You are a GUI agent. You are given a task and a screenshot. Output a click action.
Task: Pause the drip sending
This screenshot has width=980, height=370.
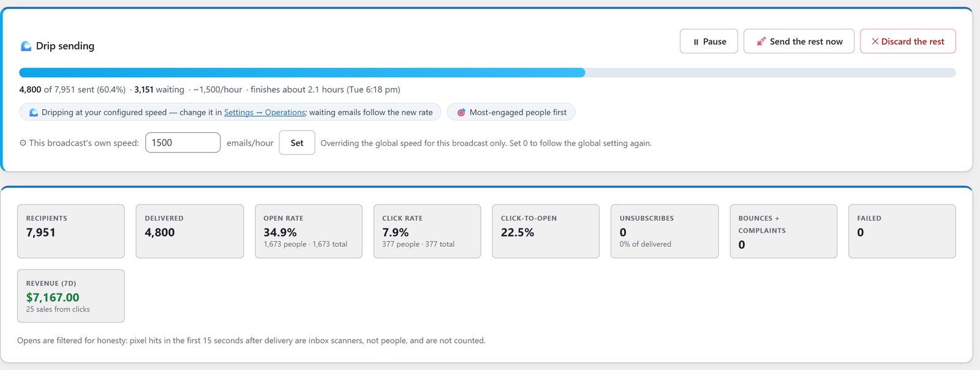click(709, 41)
